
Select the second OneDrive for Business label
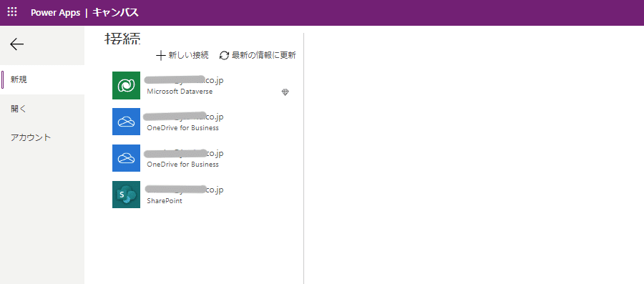[182, 164]
